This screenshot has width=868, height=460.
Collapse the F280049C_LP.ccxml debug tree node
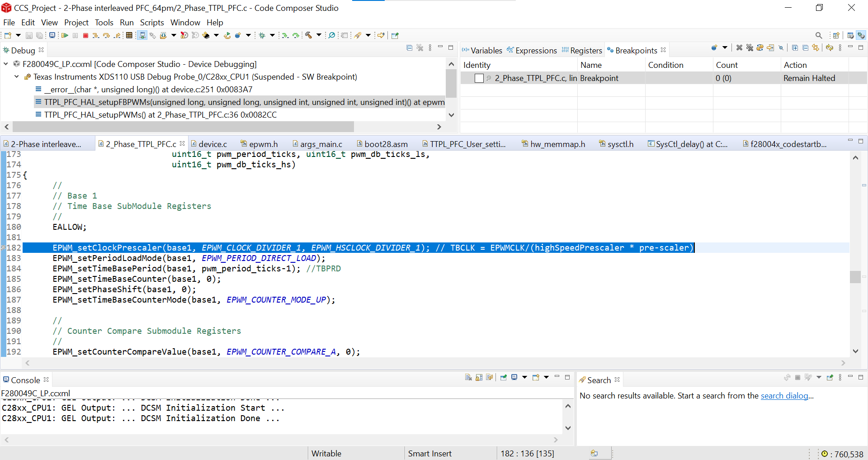[x=5, y=64]
